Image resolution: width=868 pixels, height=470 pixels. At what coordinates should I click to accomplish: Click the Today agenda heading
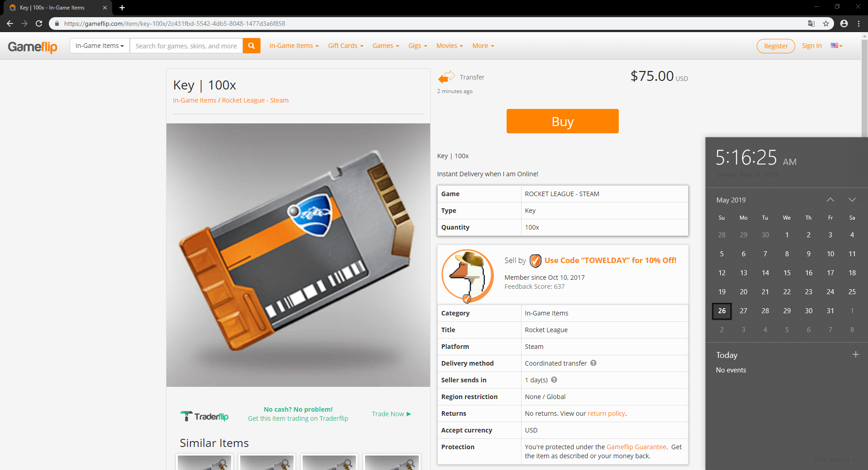[x=726, y=355]
